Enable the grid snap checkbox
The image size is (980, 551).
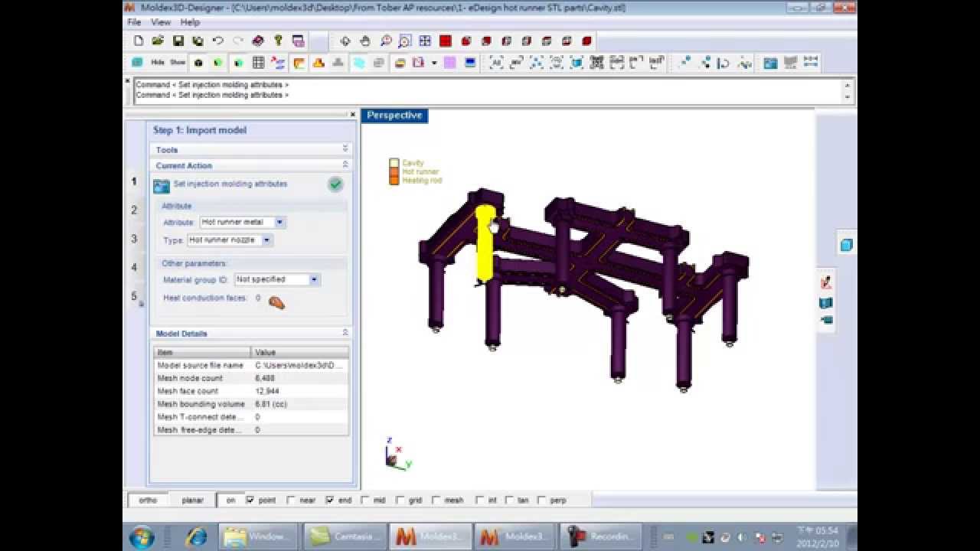click(x=400, y=500)
